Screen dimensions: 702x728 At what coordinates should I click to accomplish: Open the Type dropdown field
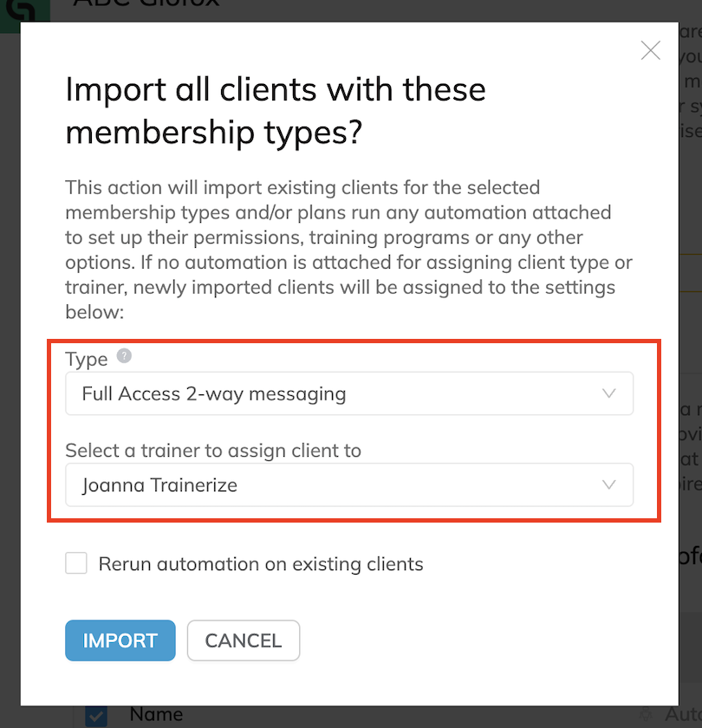pos(349,393)
